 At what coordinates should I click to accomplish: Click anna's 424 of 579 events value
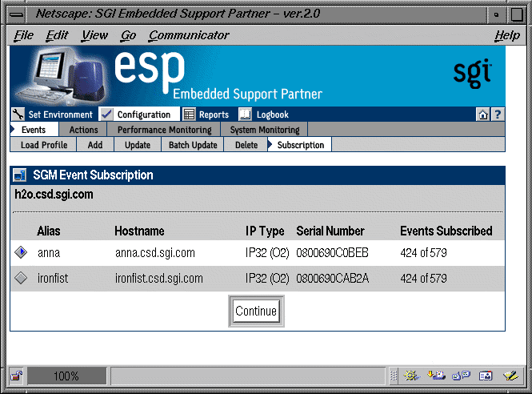click(423, 253)
